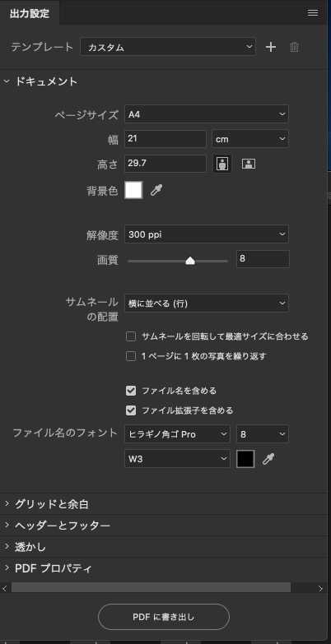The width and height of the screenshot is (331, 644).
Task: Select the 出力設定 tab
Action: click(30, 13)
